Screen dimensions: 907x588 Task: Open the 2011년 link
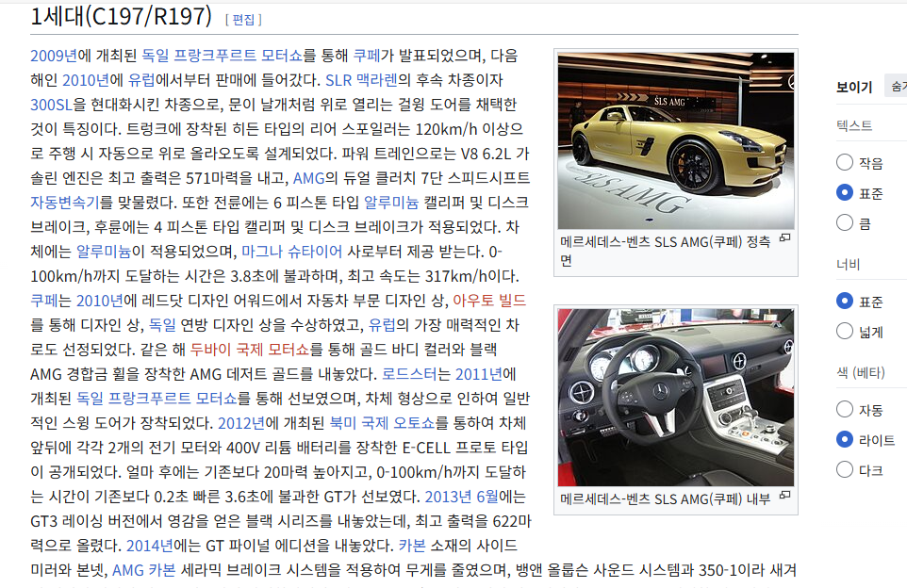pyautogui.click(x=478, y=374)
